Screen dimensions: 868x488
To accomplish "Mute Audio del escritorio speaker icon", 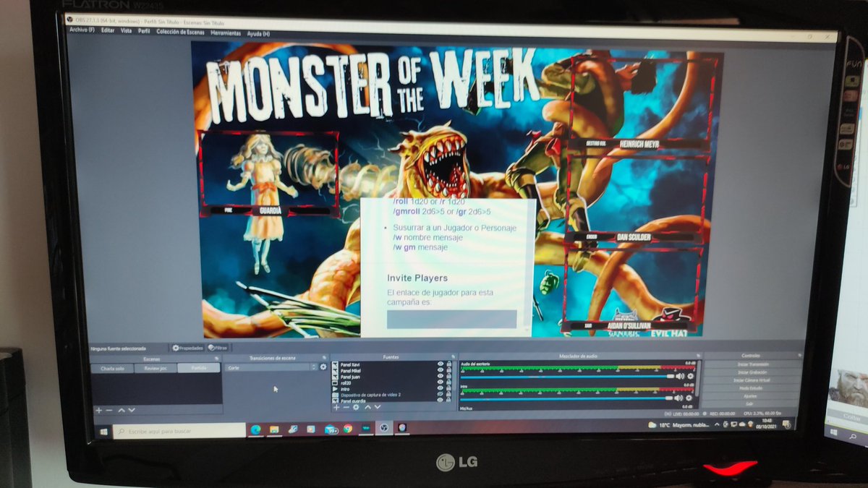I will (x=680, y=376).
